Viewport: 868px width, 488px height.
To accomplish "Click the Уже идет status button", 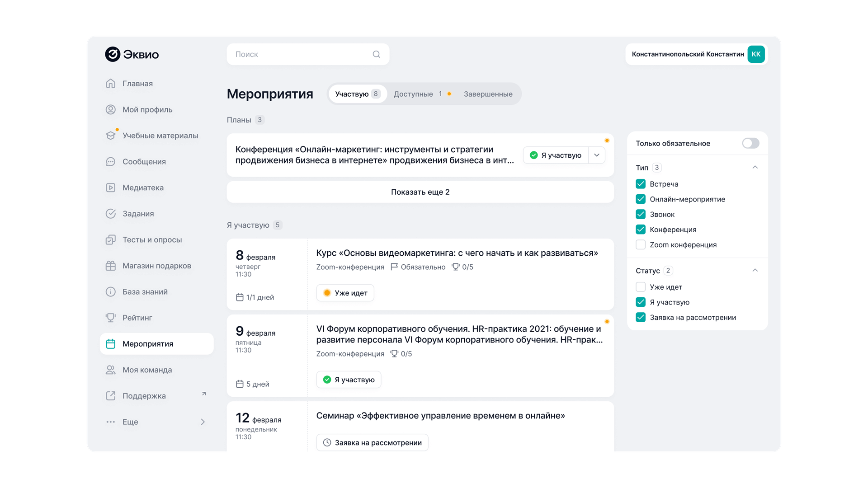I will pyautogui.click(x=345, y=293).
